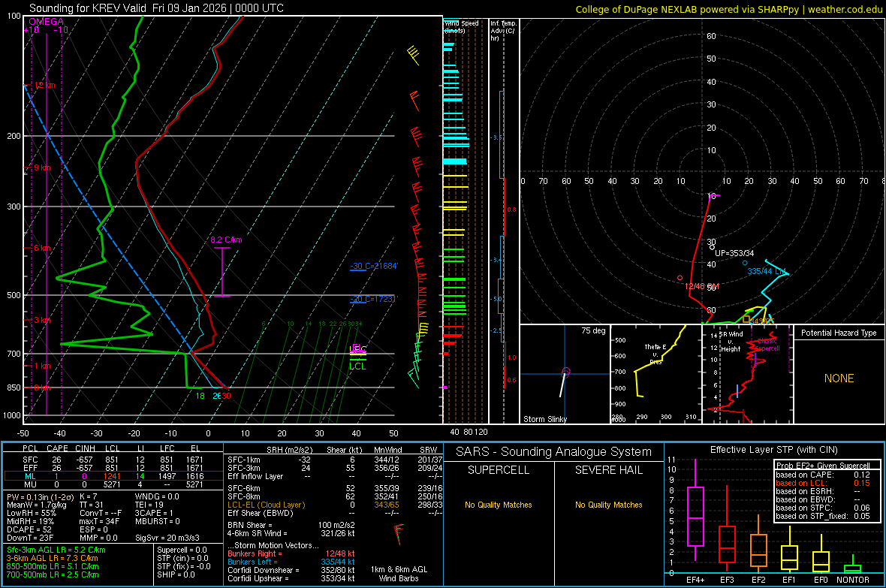Click 'No Quality Matches' under SUPERCELL
886x588 pixels.
(499, 505)
